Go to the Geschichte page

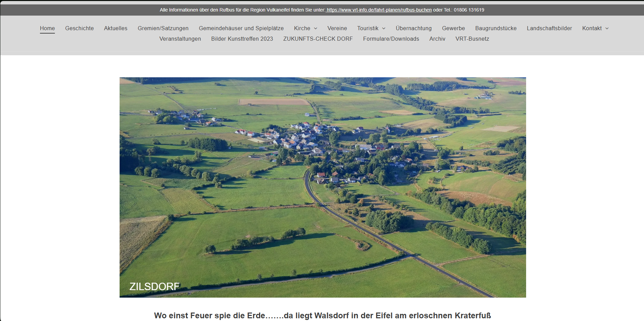(x=79, y=28)
